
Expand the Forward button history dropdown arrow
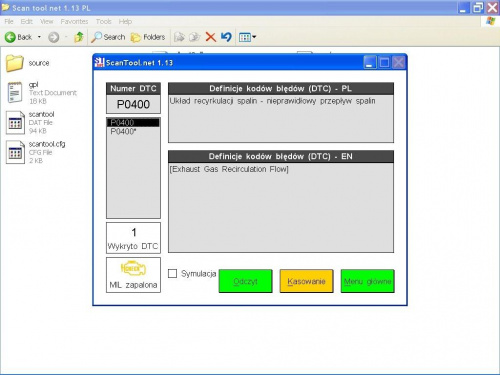click(66, 37)
